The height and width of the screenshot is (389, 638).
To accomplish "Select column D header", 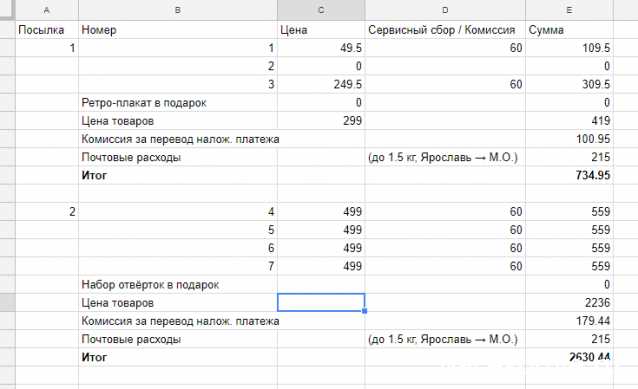I will (x=445, y=10).
